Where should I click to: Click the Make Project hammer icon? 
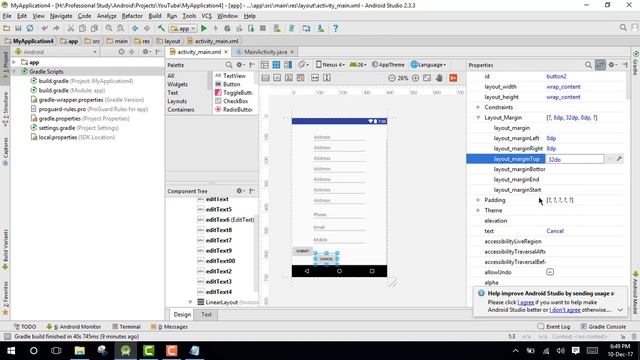click(x=161, y=28)
